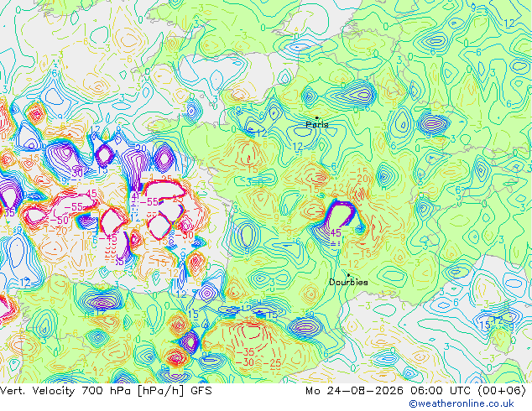The width and height of the screenshot is (532, 411).
Task: Click the weatheronline.co.uk copyright text
Action: [x=462, y=403]
